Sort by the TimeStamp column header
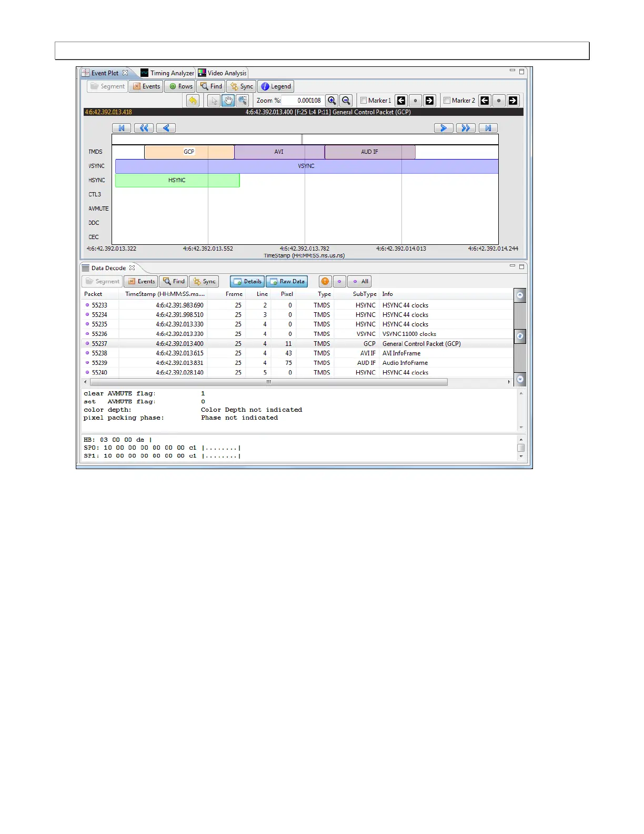This screenshot has height=834, width=644. pos(164,294)
